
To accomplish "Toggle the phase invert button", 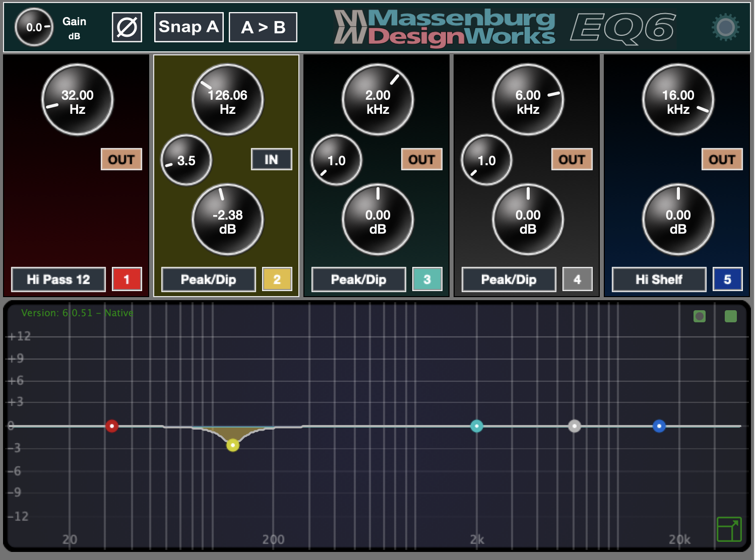I will pyautogui.click(x=127, y=27).
